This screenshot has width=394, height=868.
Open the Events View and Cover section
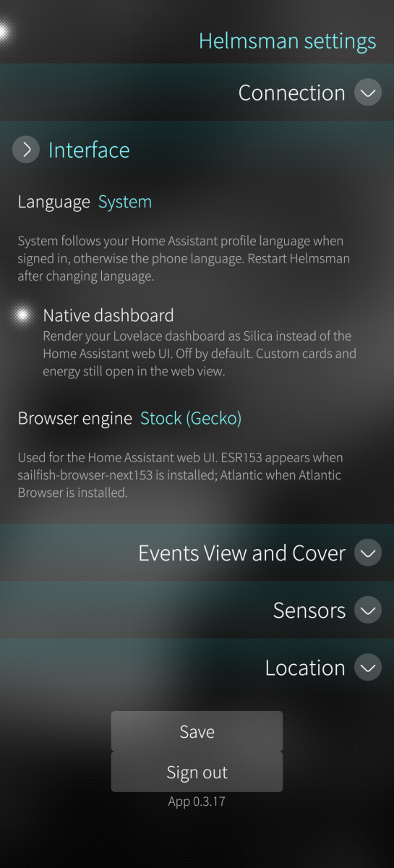197,553
